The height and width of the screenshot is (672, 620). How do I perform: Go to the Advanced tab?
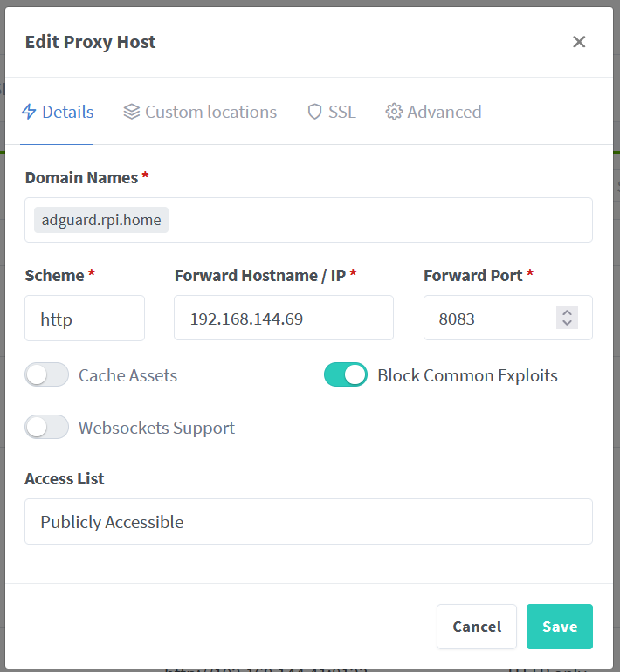click(444, 112)
